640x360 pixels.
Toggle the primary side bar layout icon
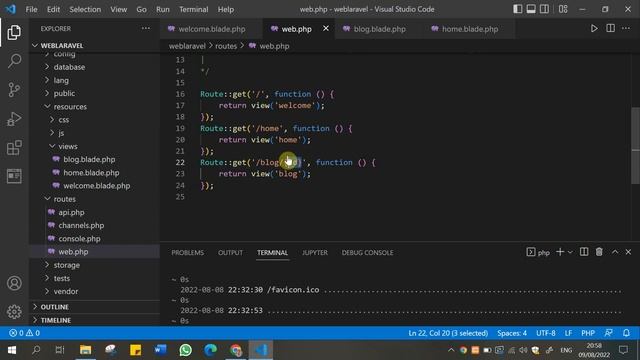[x=518, y=9]
